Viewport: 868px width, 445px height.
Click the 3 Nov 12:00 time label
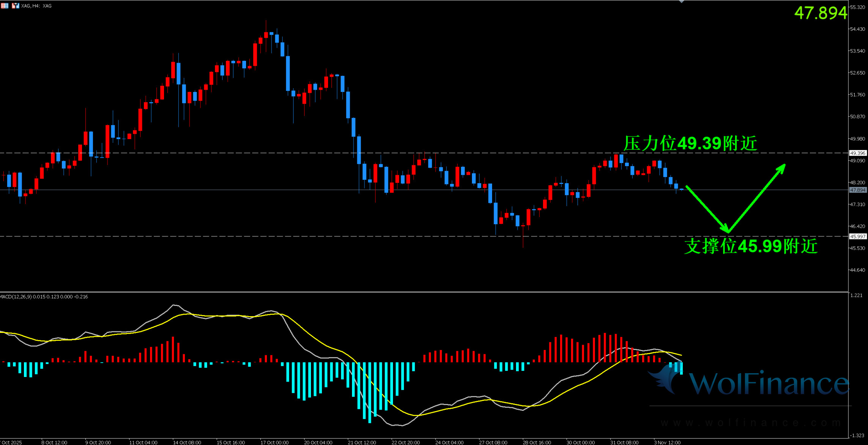point(667,442)
